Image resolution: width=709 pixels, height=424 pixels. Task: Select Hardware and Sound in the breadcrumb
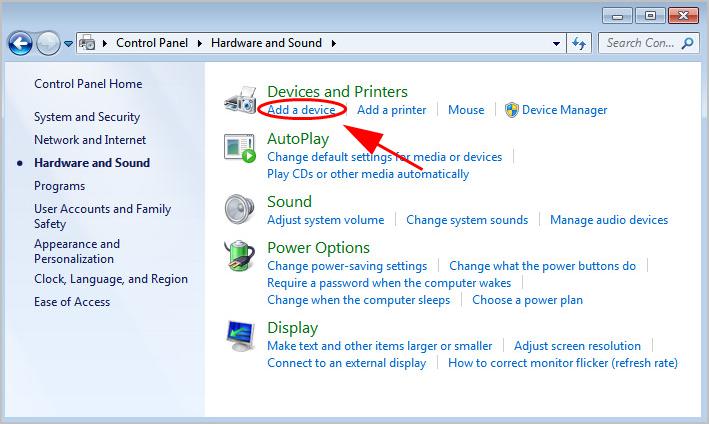[266, 43]
